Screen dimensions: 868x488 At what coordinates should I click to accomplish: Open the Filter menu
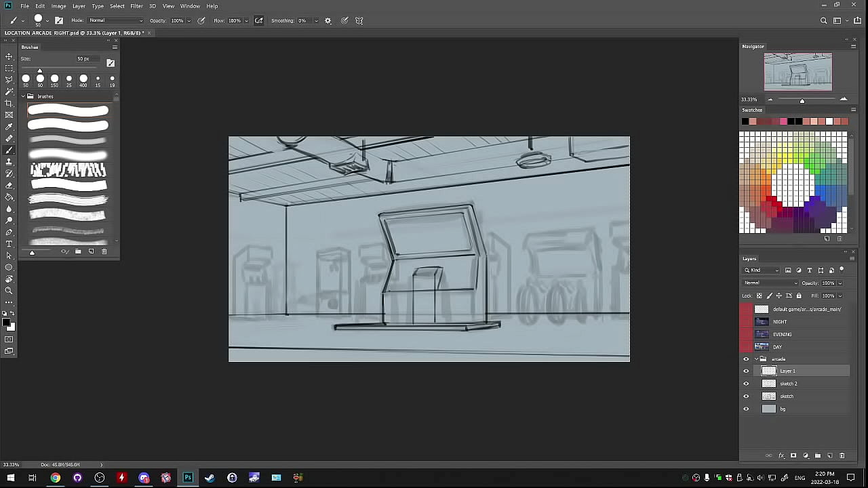click(136, 6)
